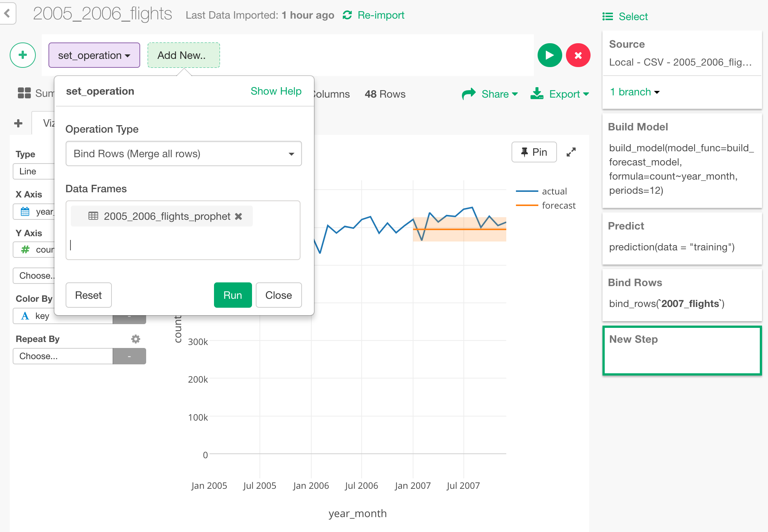Image resolution: width=768 pixels, height=532 pixels.
Task: Click the letter A icon in Color By
Action: coord(25,316)
